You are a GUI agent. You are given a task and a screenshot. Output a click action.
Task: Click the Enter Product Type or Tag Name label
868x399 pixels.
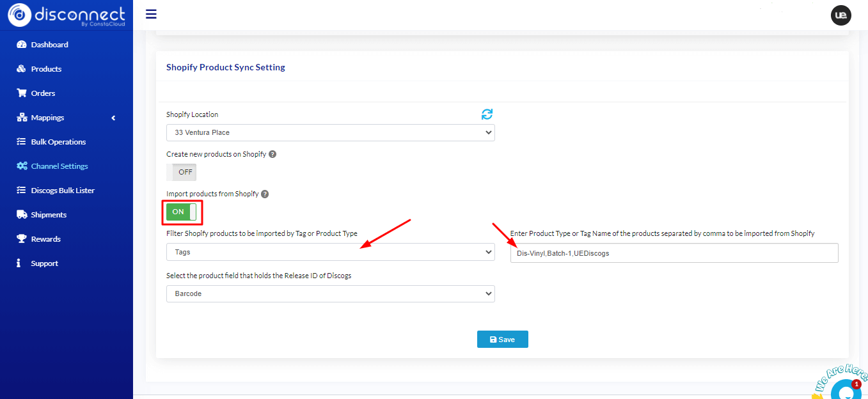click(x=663, y=233)
